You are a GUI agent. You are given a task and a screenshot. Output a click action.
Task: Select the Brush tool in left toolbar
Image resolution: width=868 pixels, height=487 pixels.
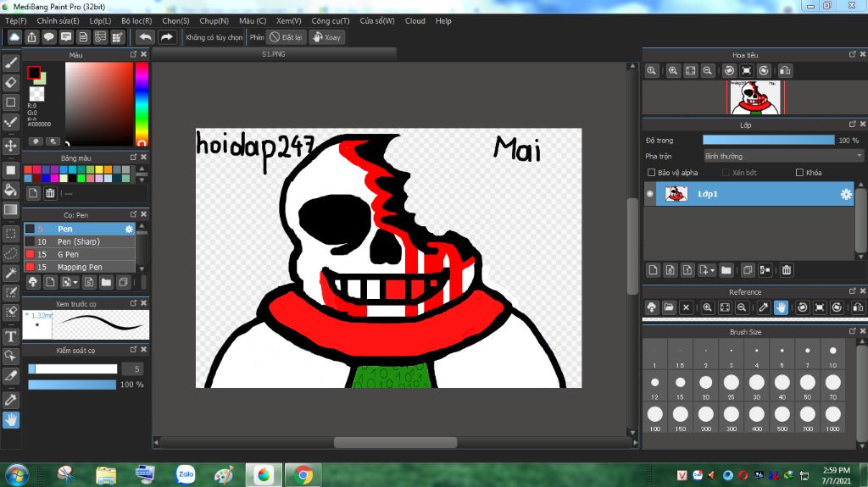pyautogui.click(x=10, y=63)
